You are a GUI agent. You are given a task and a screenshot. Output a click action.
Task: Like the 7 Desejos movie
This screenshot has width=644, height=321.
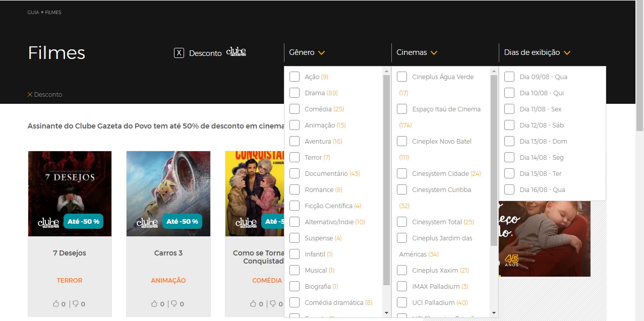(x=56, y=304)
